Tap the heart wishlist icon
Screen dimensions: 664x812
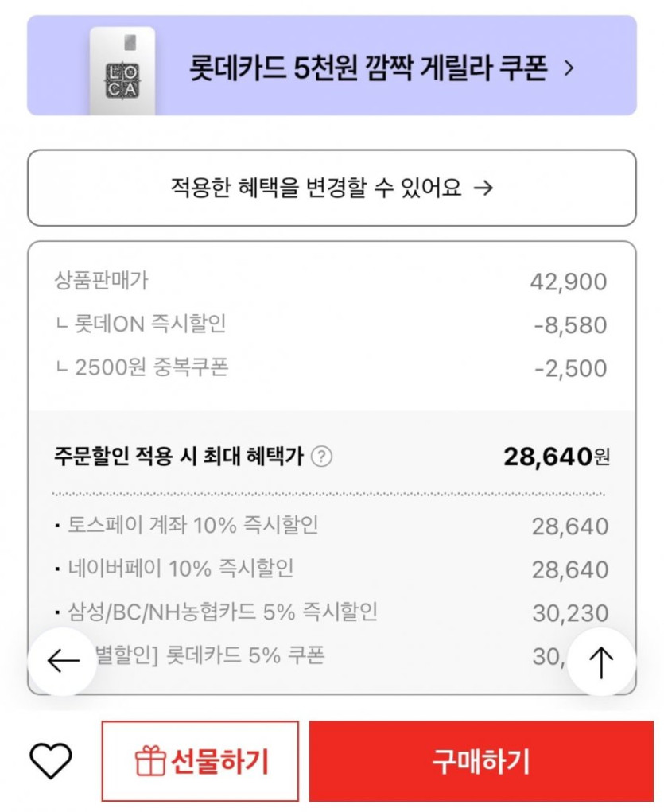pos(50,761)
